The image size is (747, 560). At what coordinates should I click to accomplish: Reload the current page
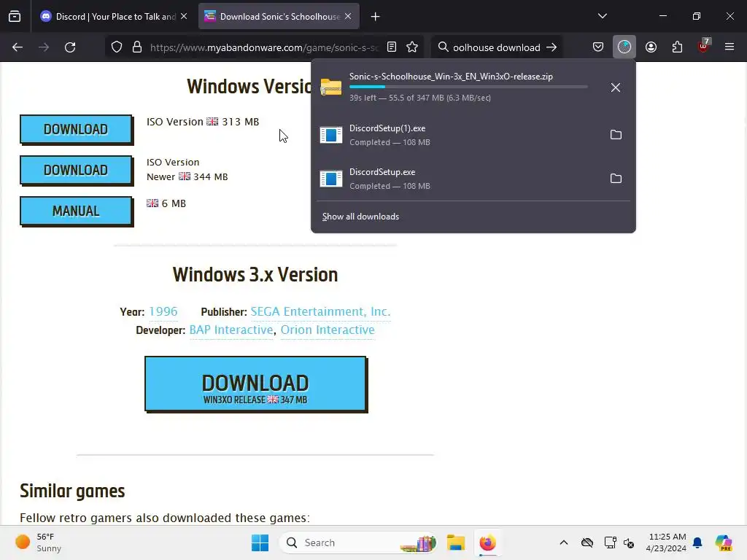point(70,47)
